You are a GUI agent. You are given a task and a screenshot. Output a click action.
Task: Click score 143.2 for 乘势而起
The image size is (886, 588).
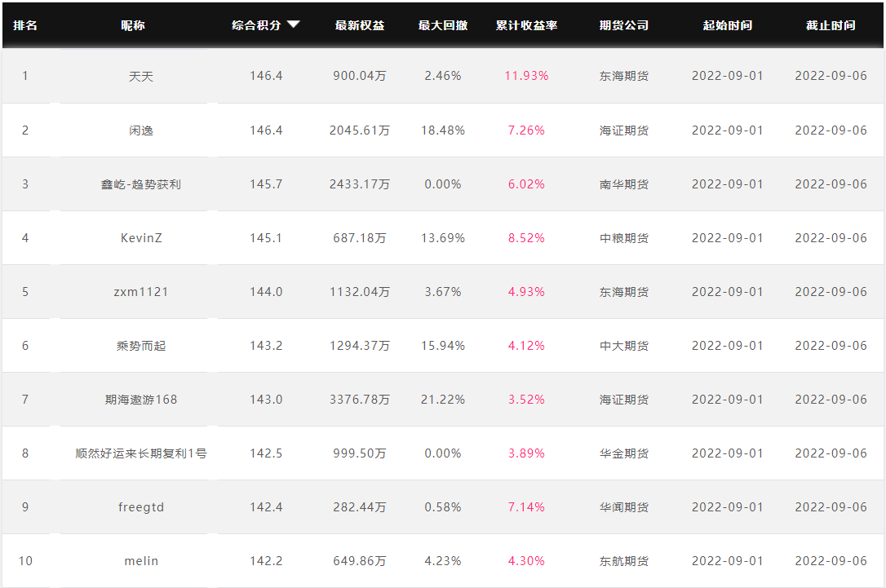[x=266, y=346]
